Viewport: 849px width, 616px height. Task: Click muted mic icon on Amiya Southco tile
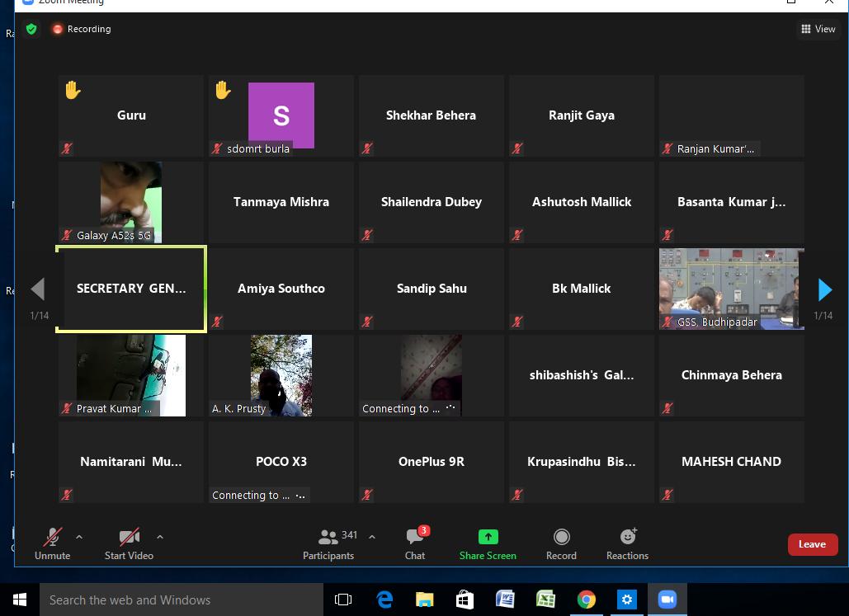click(218, 322)
